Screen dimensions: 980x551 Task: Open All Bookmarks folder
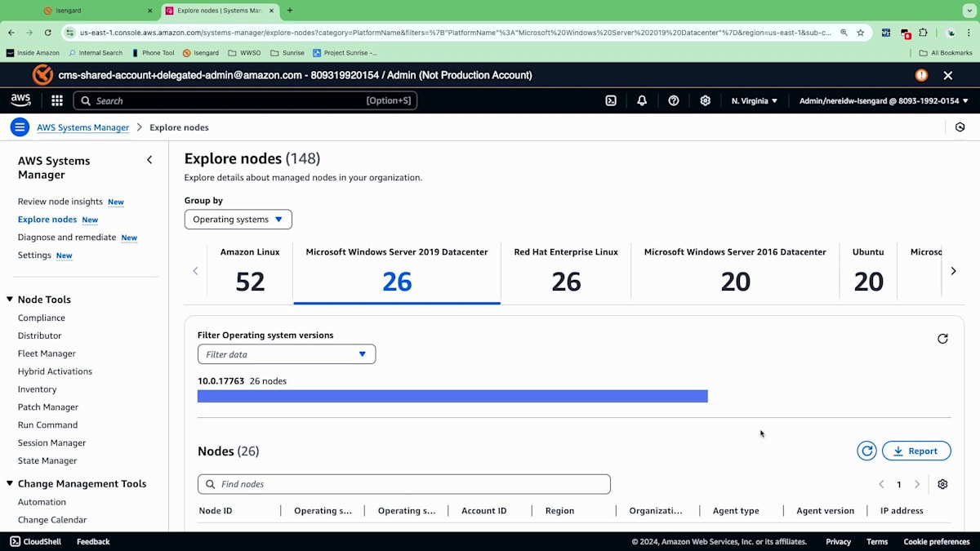coord(946,53)
